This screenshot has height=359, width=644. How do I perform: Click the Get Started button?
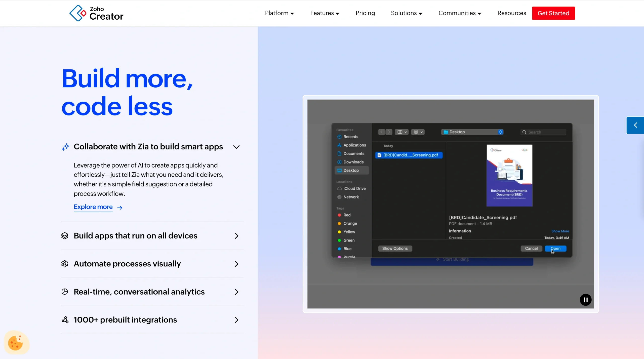[x=553, y=13]
